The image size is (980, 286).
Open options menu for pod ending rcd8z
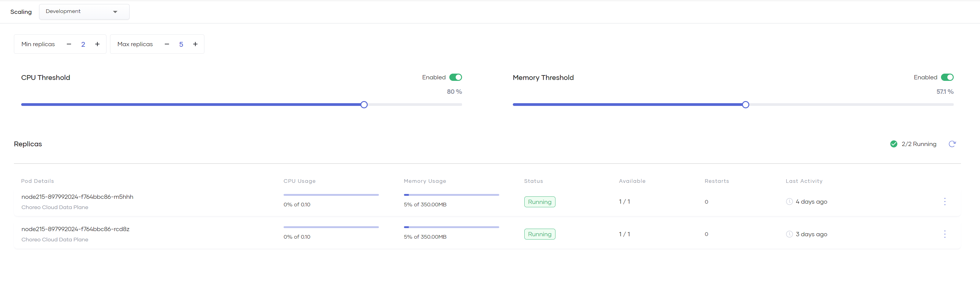coord(944,234)
